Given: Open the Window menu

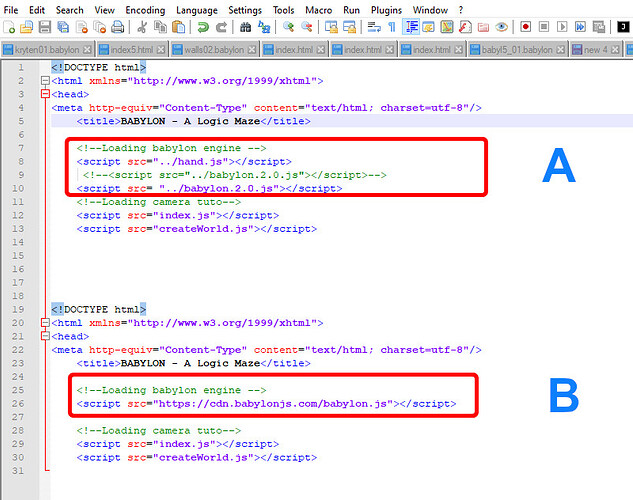Looking at the screenshot, I should [430, 10].
